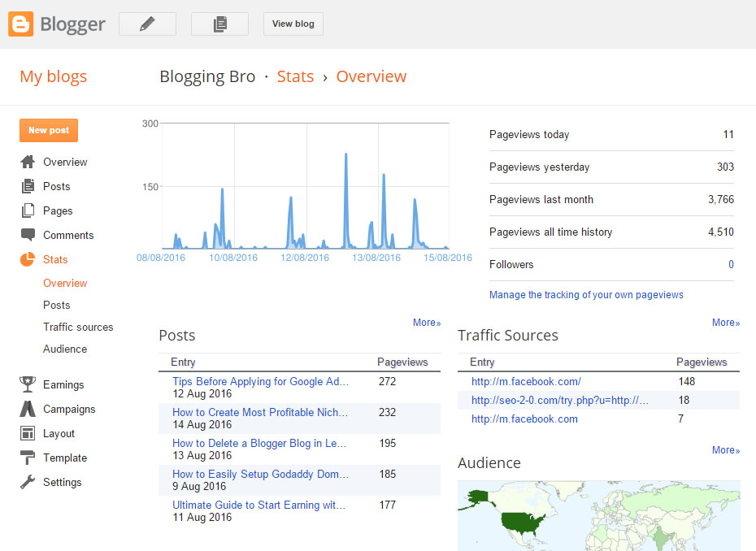Click the Layout grid icon
This screenshot has height=551, width=756.
[28, 433]
